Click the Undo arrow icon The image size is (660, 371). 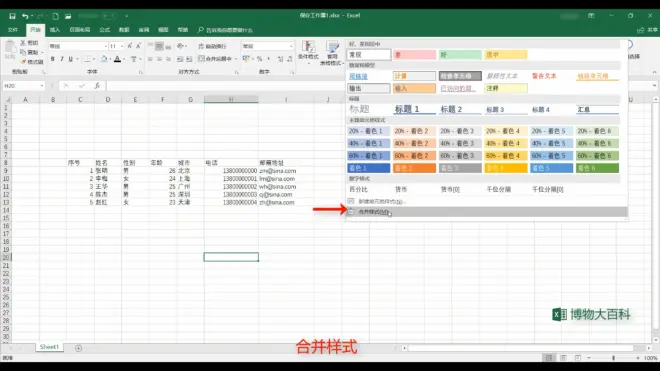(25, 16)
